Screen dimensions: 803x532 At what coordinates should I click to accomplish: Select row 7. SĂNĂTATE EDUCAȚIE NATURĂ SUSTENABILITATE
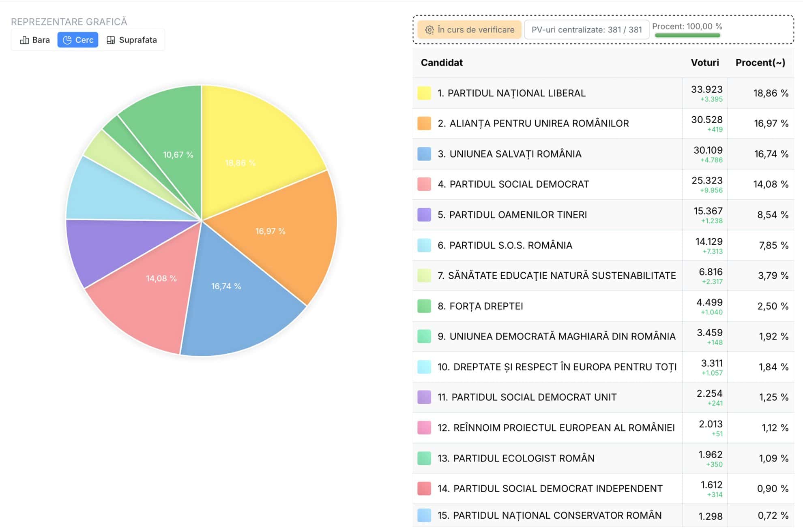[603, 276]
